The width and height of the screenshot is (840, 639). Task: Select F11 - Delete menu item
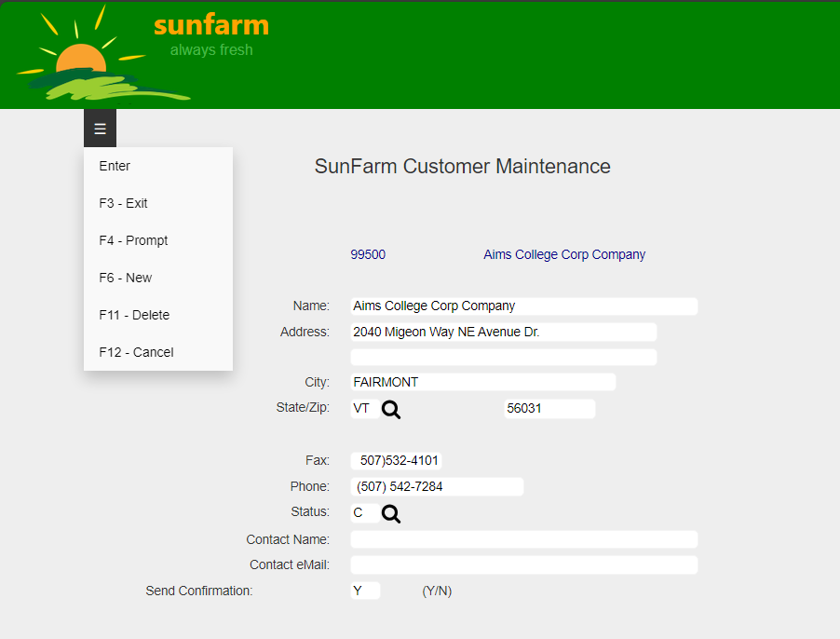click(x=158, y=315)
